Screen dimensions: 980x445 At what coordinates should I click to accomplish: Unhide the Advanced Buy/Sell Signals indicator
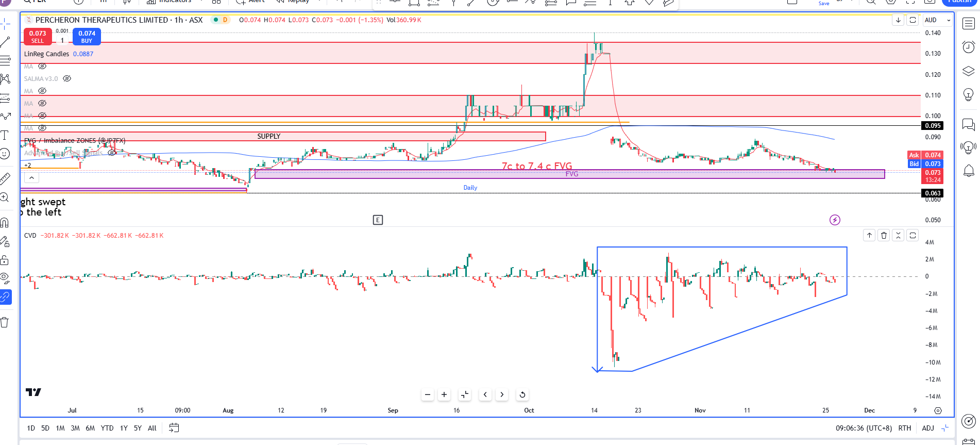[x=112, y=153]
